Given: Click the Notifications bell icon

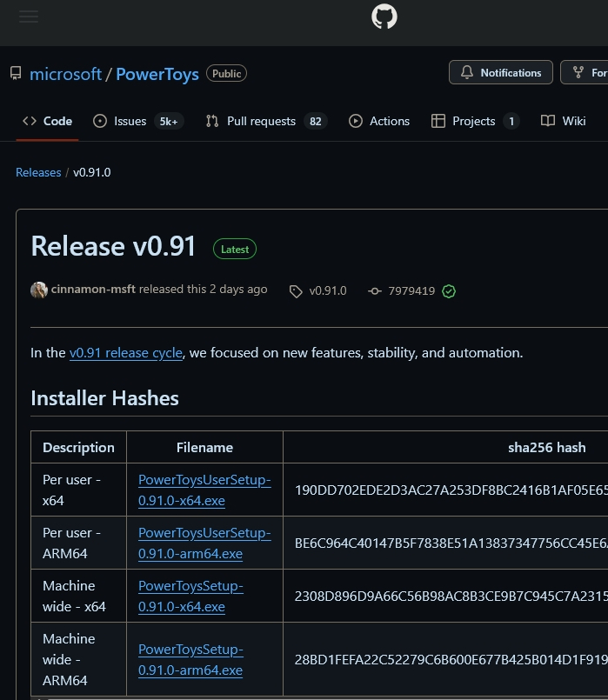Looking at the screenshot, I should 467,72.
